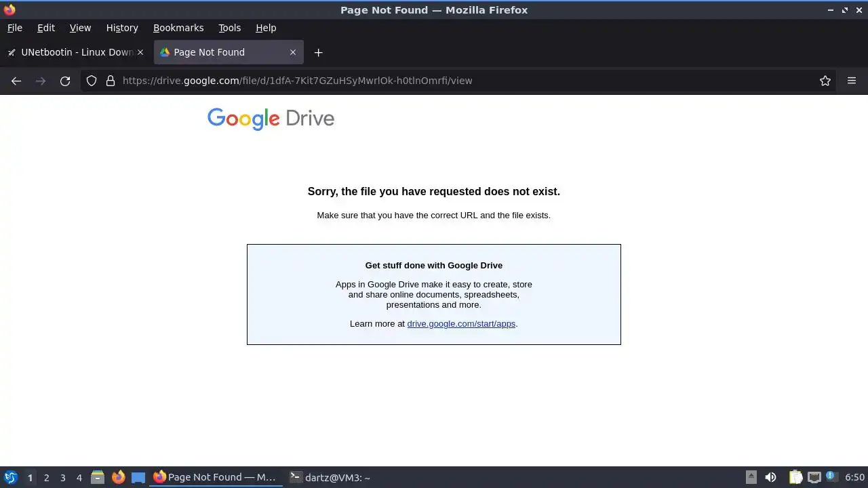Follow the drive.google.com/start/apps link
868x488 pixels.
tap(461, 323)
